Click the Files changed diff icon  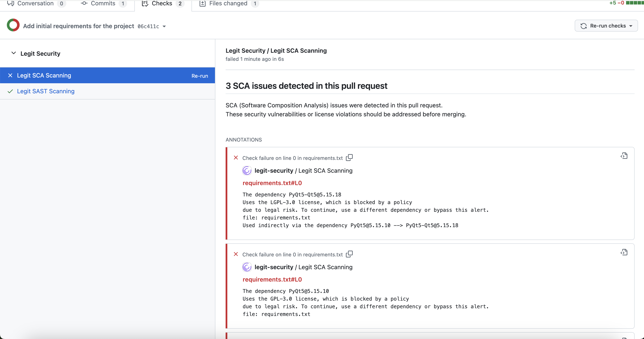[x=203, y=3]
